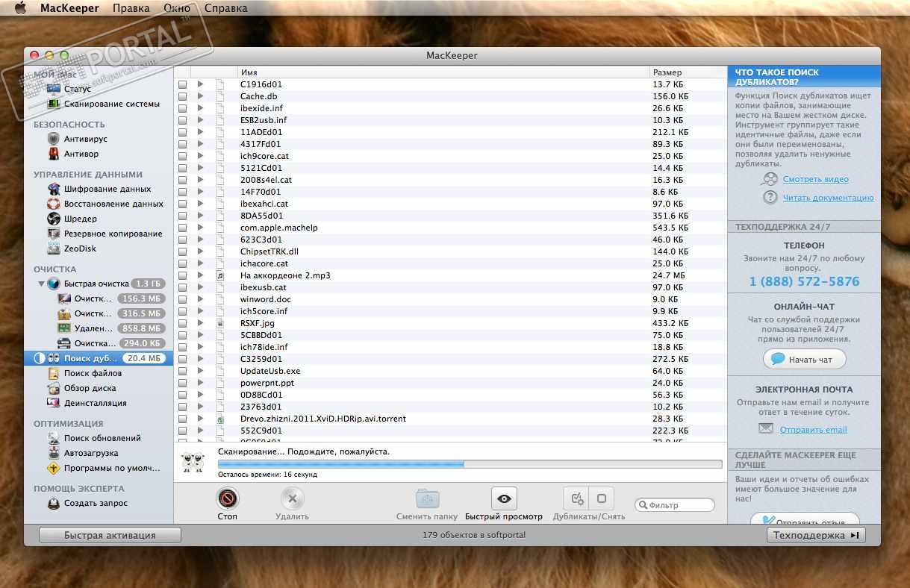Select the ZeoDisk icon
Viewport: 910px width, 588px height.
coord(54,248)
